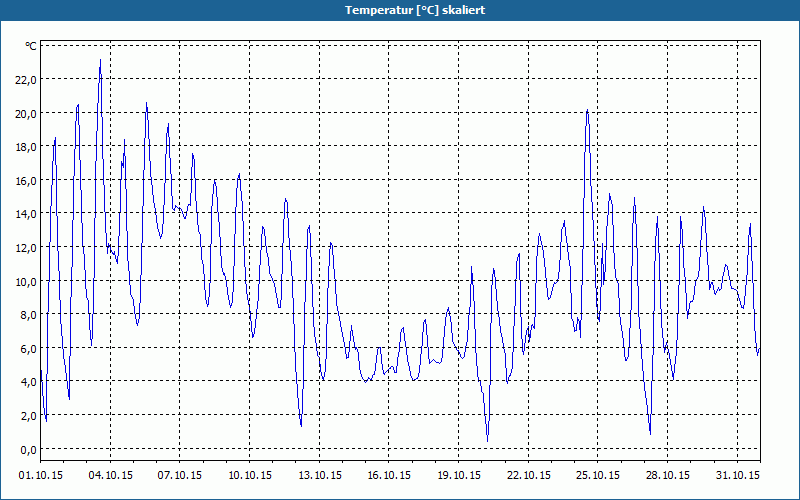Click the 22,0 y-axis label
Image resolution: width=800 pixels, height=500 pixels.
[x=25, y=80]
